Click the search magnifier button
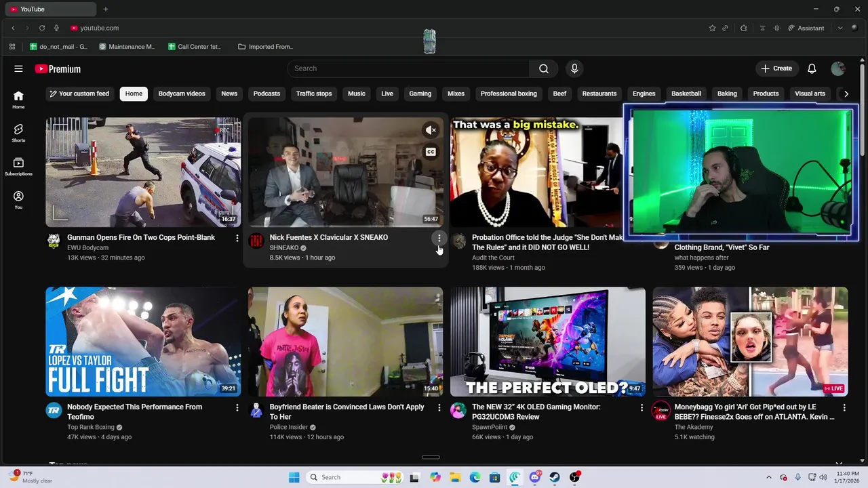Screen dimensions: 868x488 tap(544, 68)
